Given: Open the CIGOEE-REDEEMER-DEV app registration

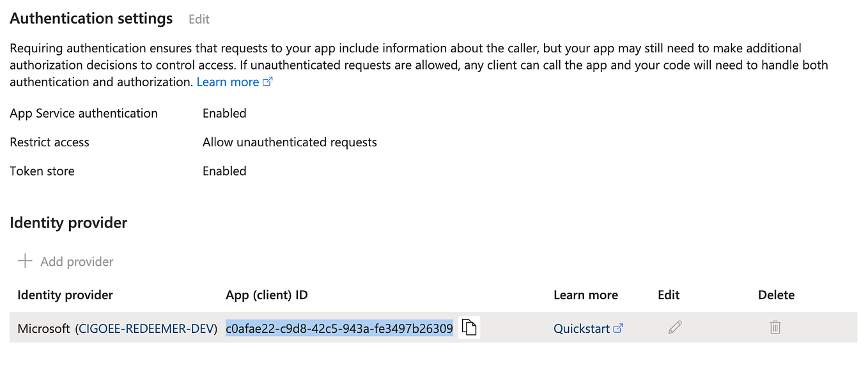Looking at the screenshot, I should (x=148, y=328).
